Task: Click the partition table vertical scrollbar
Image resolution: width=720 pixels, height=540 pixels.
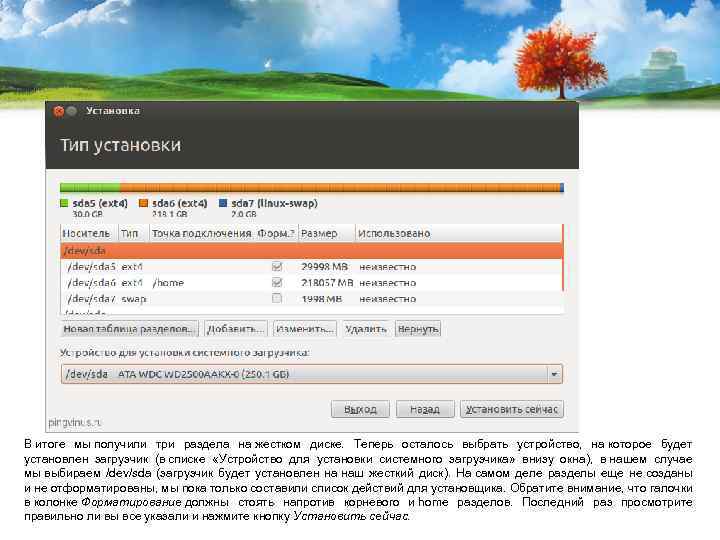Action: pyautogui.click(x=563, y=257)
